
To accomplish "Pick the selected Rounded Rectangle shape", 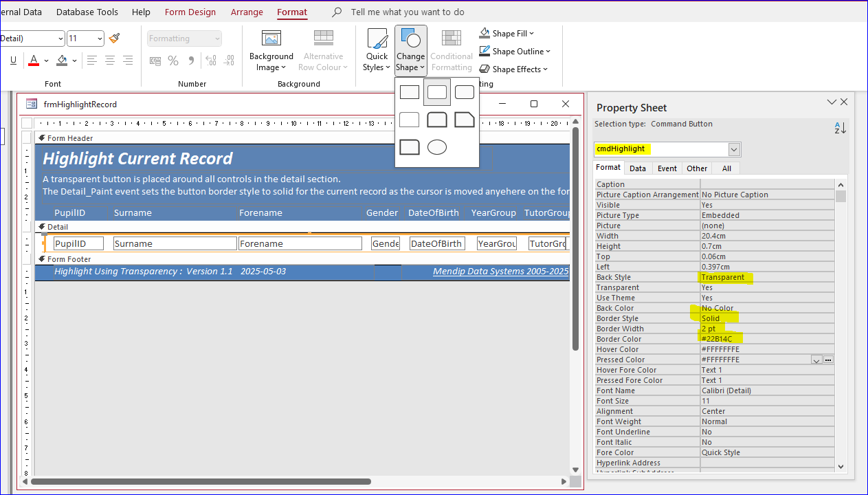I will click(x=437, y=92).
